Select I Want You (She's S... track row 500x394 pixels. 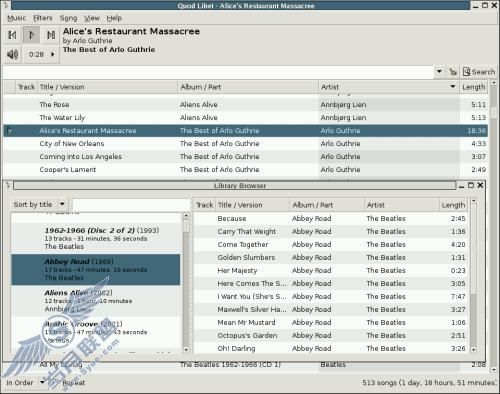pos(331,297)
